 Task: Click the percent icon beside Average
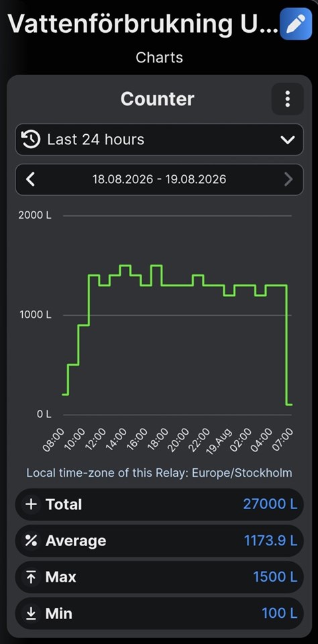pyautogui.click(x=32, y=541)
